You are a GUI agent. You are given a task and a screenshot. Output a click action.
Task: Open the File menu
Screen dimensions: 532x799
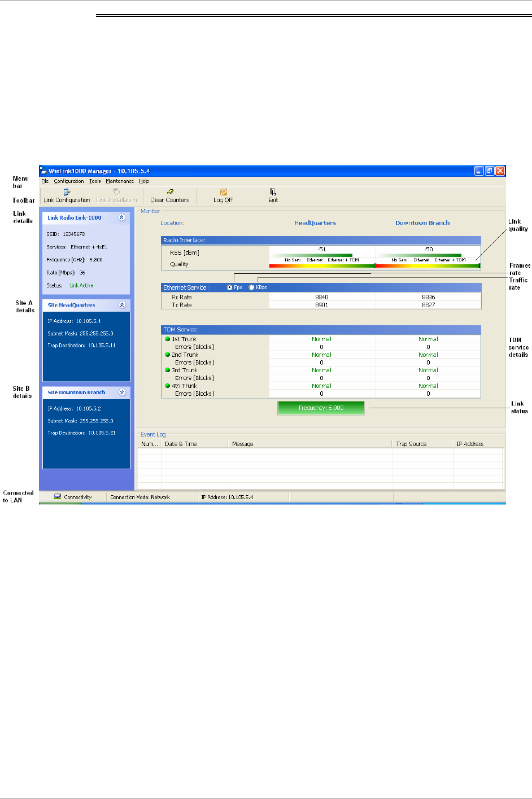coord(45,181)
